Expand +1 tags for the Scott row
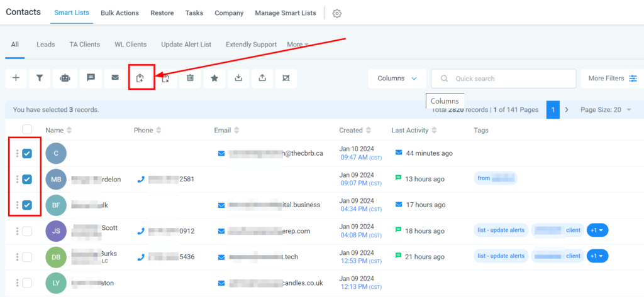 click(x=597, y=230)
